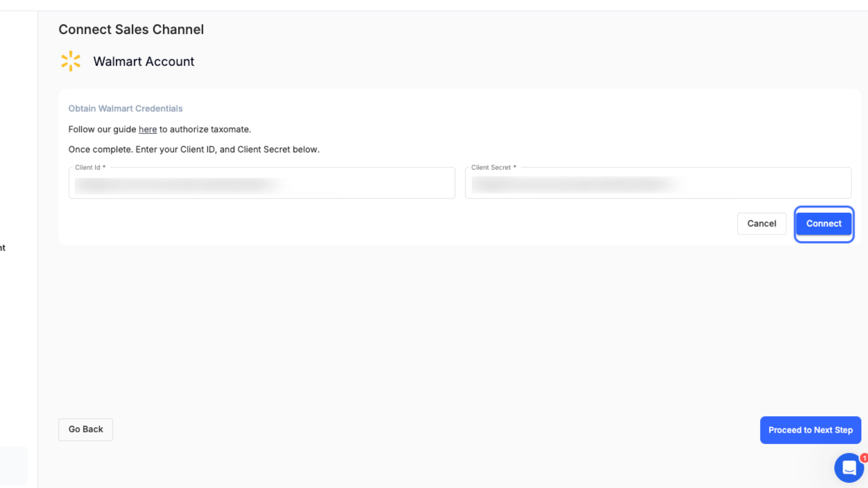Click the Connect Sales Channel heading

tap(131, 29)
